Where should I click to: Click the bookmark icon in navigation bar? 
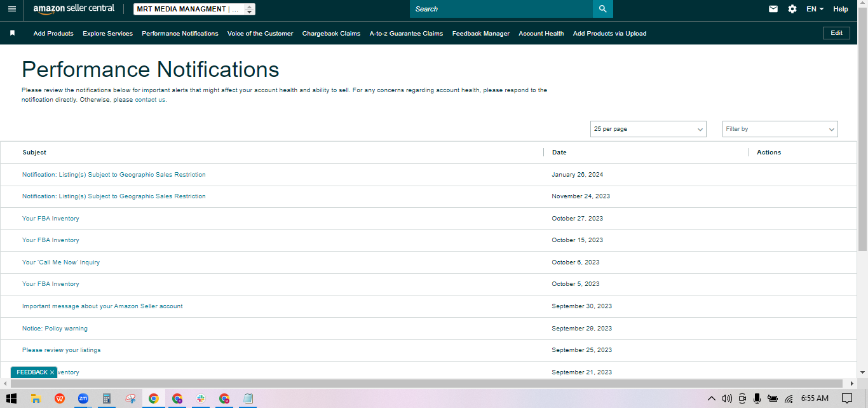(x=12, y=33)
